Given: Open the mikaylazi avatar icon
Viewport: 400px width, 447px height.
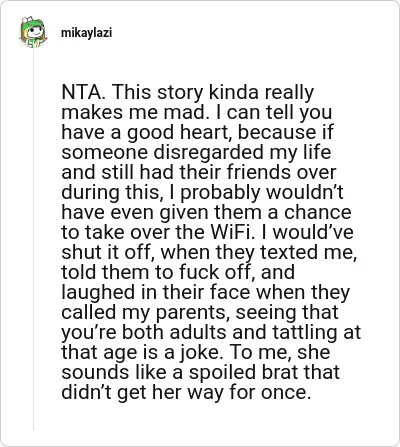Looking at the screenshot, I should (32, 32).
